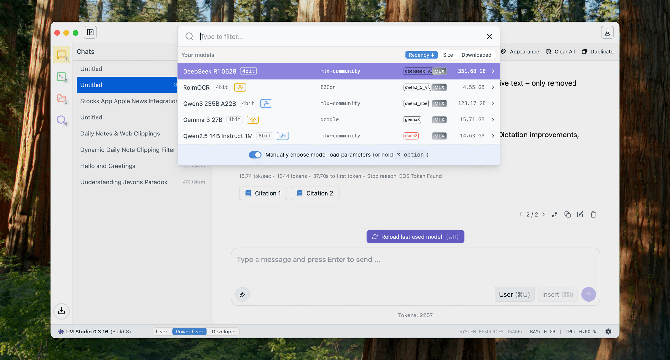670x360 pixels.
Task: Open Daily Notes & Web Clippings chat
Action: point(142,134)
